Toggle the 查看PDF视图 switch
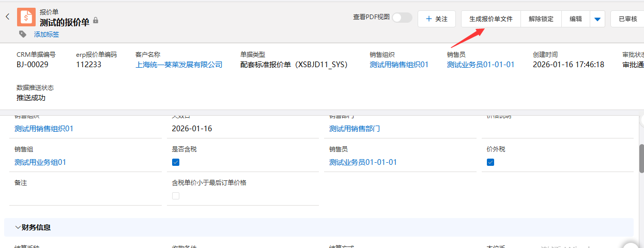 pos(402,18)
